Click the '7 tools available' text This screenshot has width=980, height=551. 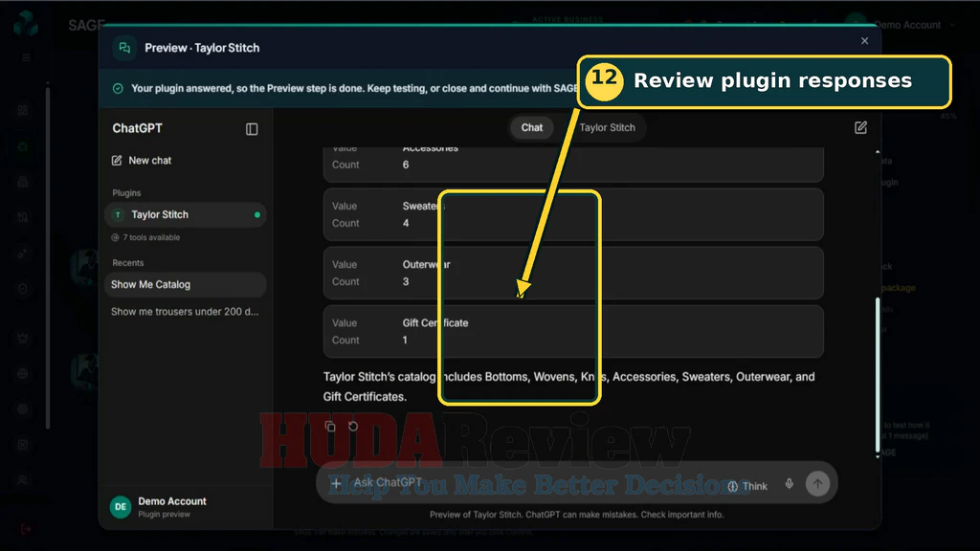pos(151,237)
